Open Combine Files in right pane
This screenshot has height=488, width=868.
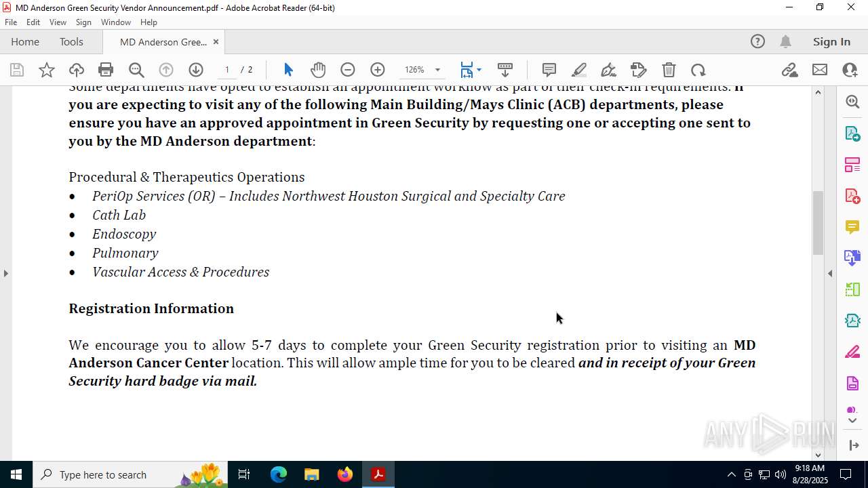[x=852, y=258]
